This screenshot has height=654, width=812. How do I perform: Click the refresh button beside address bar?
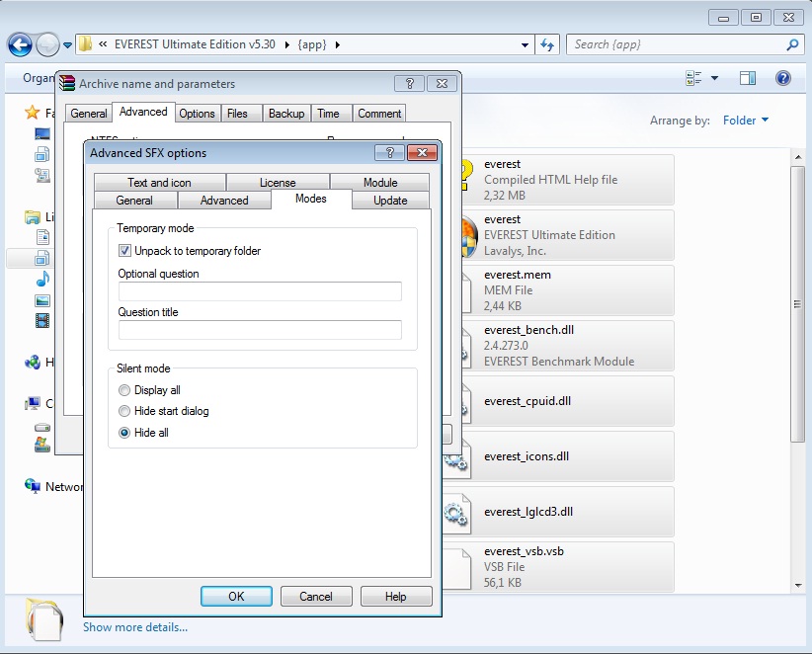click(547, 45)
